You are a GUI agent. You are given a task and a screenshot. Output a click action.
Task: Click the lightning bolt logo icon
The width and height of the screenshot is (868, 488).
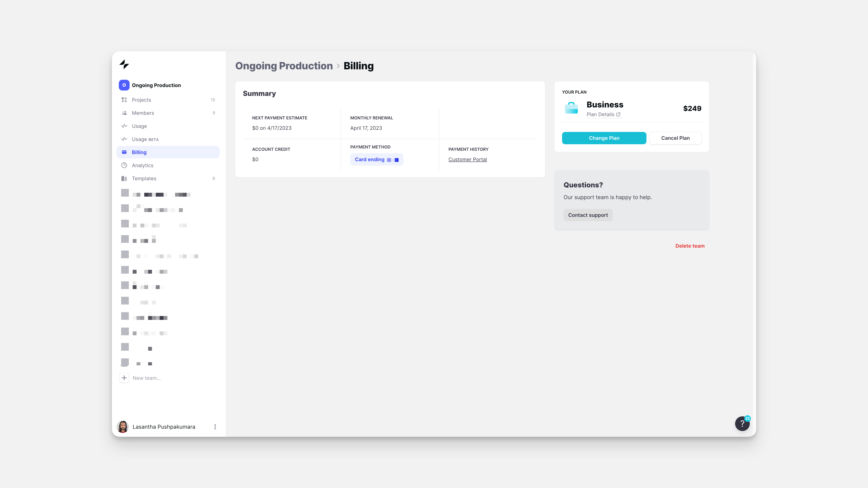124,64
